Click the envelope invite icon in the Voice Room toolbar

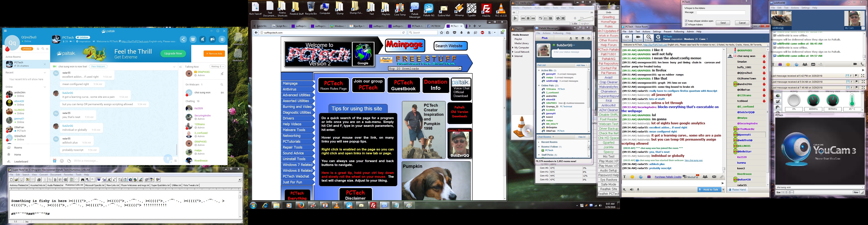pyautogui.click(x=714, y=177)
